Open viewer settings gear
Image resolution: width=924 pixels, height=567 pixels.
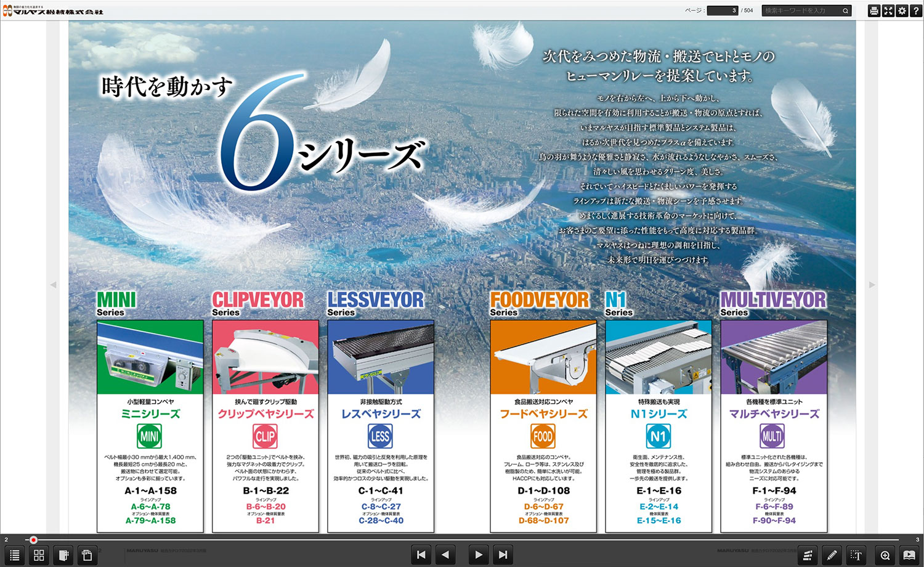[902, 10]
